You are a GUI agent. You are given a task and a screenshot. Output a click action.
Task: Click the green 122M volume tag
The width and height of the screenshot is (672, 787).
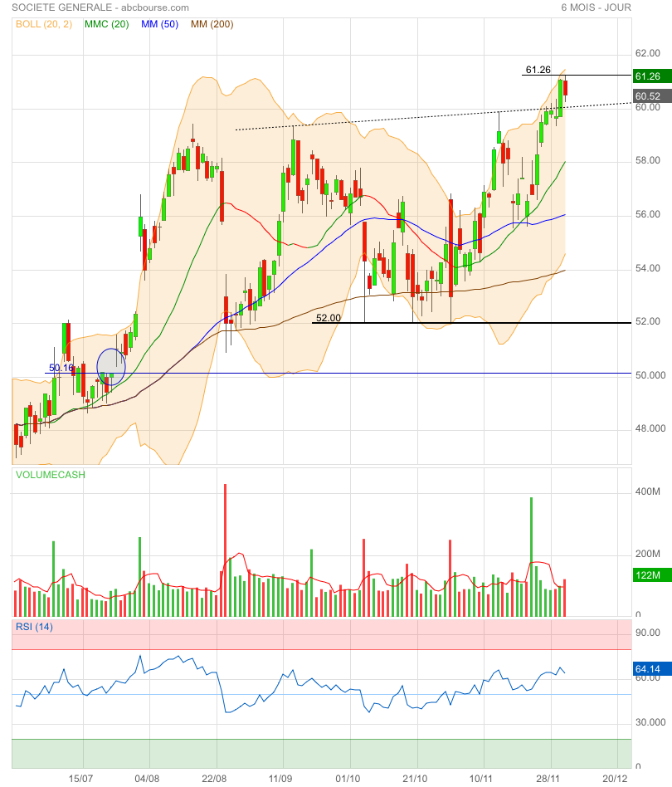[652, 575]
